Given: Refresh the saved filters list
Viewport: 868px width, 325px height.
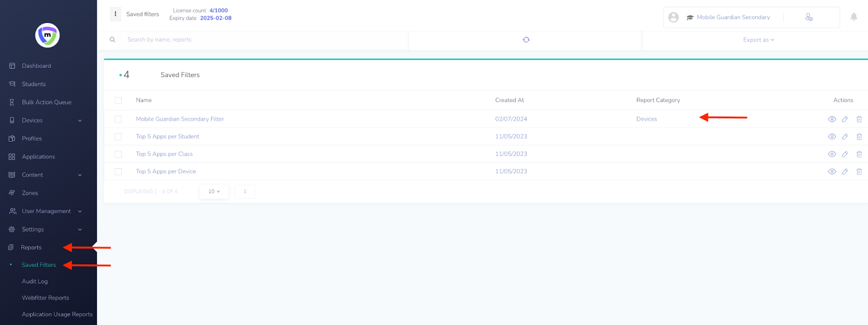Looking at the screenshot, I should tap(526, 40).
